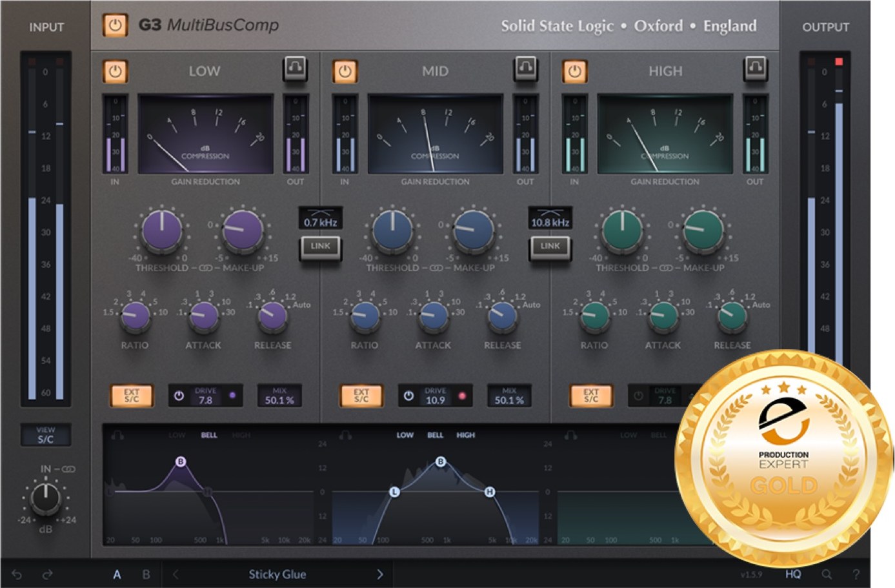Viewport: 895px width, 588px height.
Task: Switch to preset slot B
Action: point(146,574)
